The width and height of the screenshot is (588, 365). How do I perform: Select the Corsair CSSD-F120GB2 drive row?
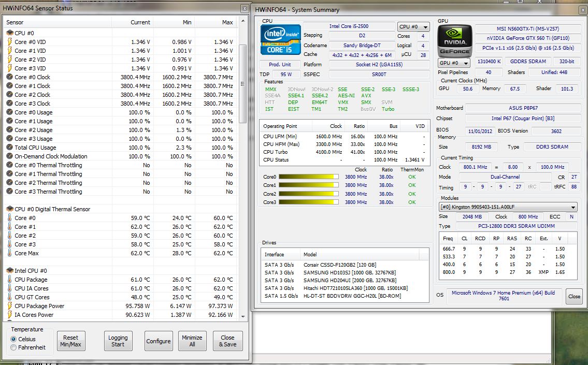(345, 265)
